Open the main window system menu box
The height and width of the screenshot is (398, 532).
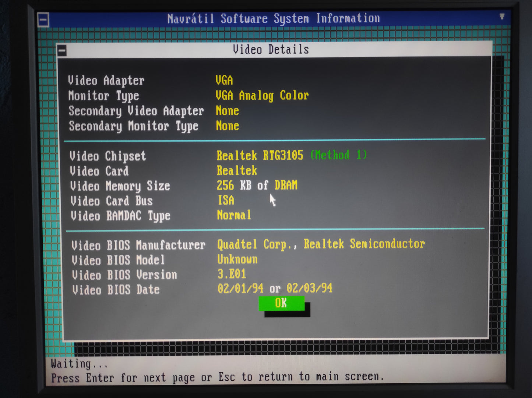[x=43, y=20]
